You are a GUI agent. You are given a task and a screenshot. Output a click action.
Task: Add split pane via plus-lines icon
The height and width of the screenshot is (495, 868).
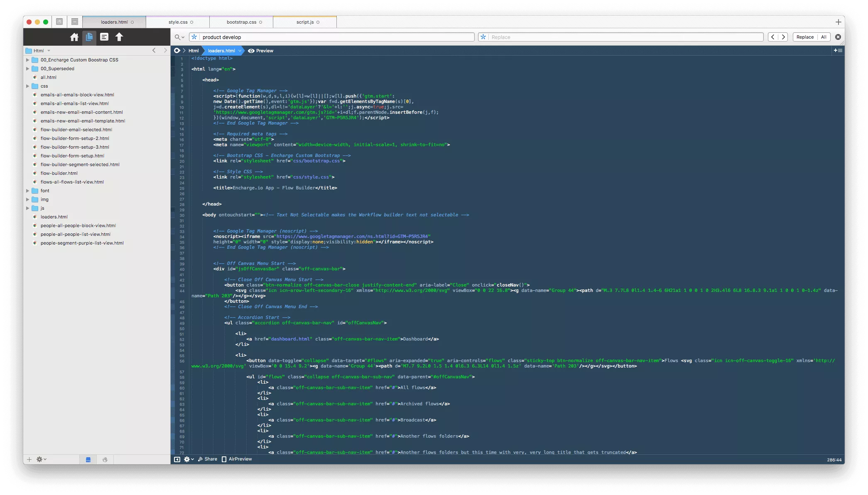(838, 51)
